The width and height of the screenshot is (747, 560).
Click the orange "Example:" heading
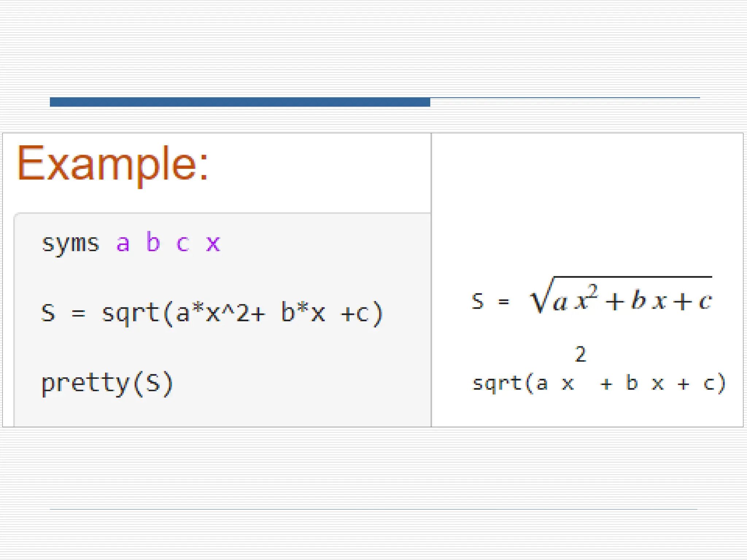pyautogui.click(x=112, y=163)
